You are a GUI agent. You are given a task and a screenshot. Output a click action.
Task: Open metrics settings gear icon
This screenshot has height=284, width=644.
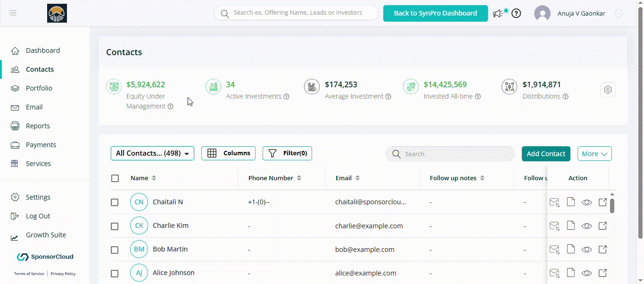click(x=608, y=90)
